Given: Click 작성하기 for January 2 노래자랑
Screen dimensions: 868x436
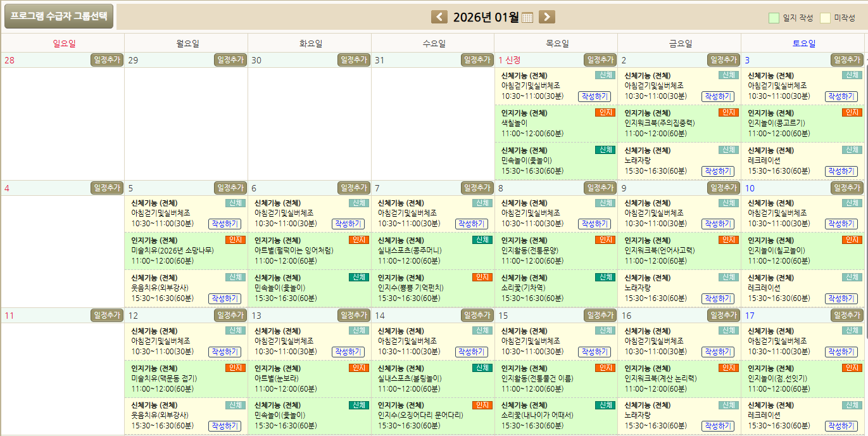Looking at the screenshot, I should [717, 171].
